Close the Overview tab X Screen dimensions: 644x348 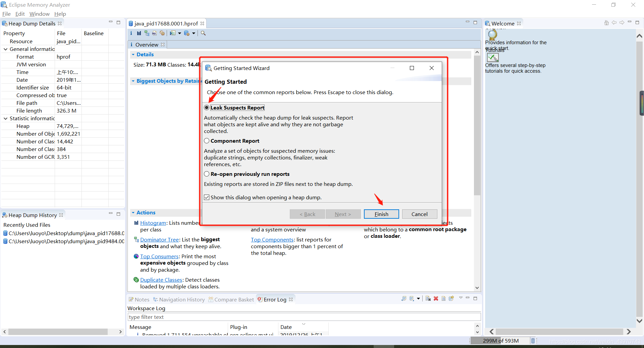pos(163,45)
